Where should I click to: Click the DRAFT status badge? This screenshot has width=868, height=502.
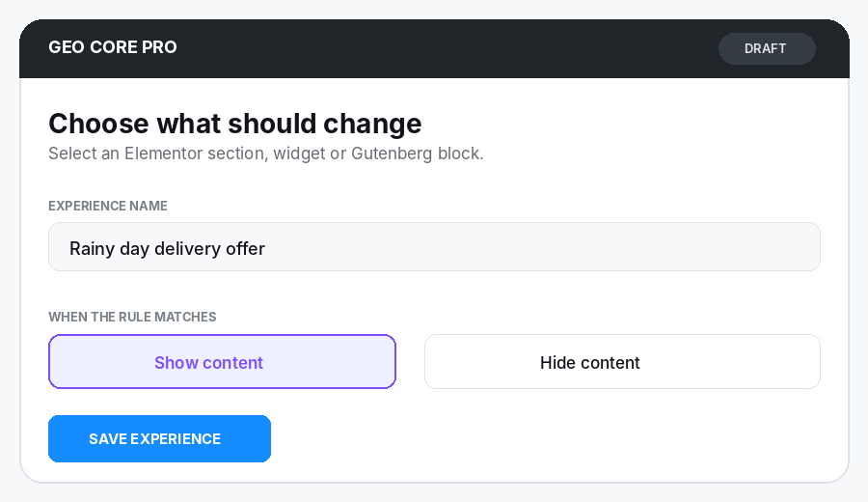pyautogui.click(x=767, y=48)
